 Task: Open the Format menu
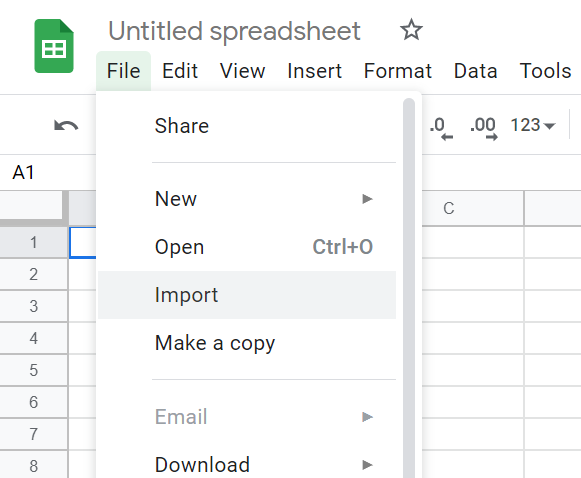tap(398, 71)
